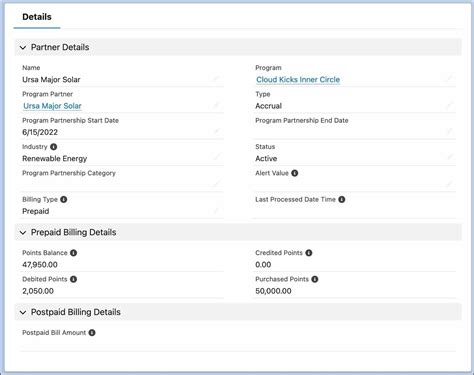
Task: Show the Billing Type info icon
Action: pyautogui.click(x=64, y=199)
